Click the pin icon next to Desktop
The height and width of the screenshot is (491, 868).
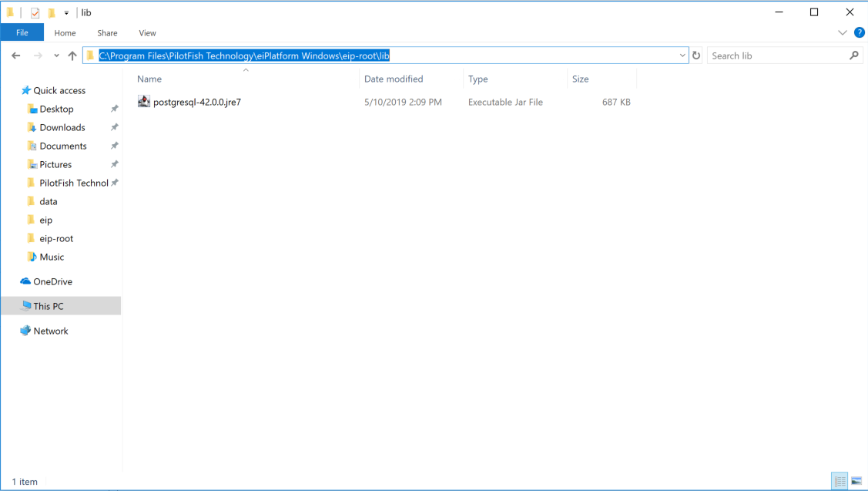tap(114, 109)
